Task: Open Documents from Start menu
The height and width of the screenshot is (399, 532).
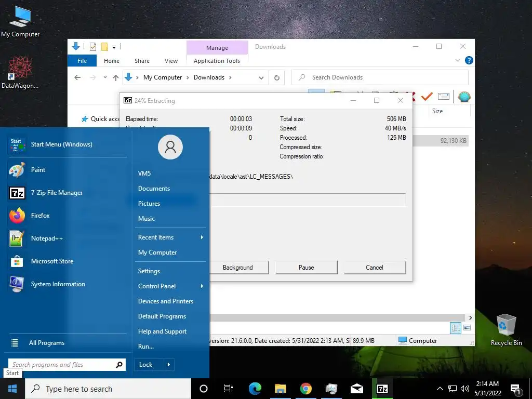Action: coord(154,189)
